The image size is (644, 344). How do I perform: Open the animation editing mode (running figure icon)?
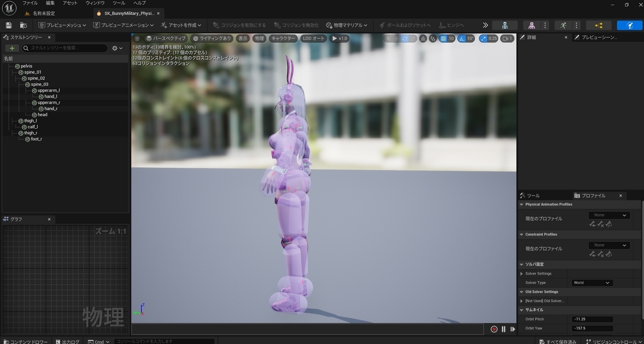[x=563, y=25]
